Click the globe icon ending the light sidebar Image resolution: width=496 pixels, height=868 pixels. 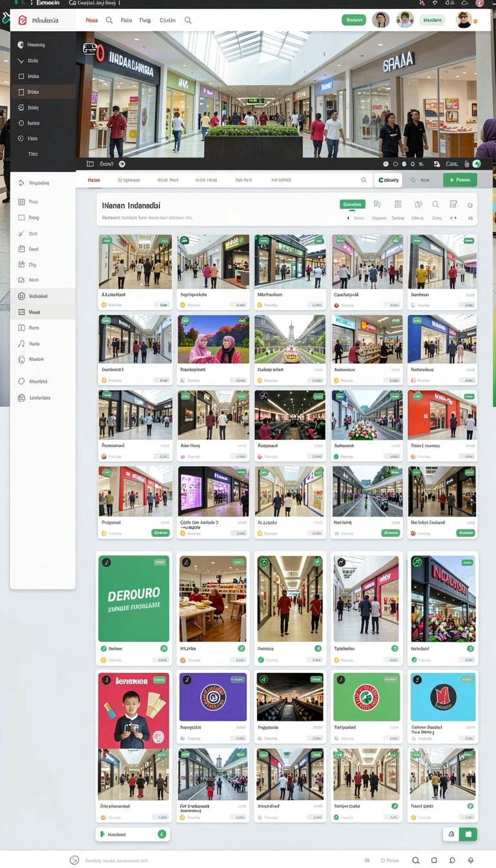tap(21, 398)
